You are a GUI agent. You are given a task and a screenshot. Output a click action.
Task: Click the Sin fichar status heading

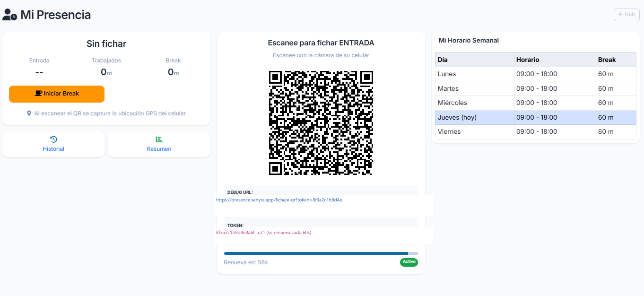(x=106, y=44)
